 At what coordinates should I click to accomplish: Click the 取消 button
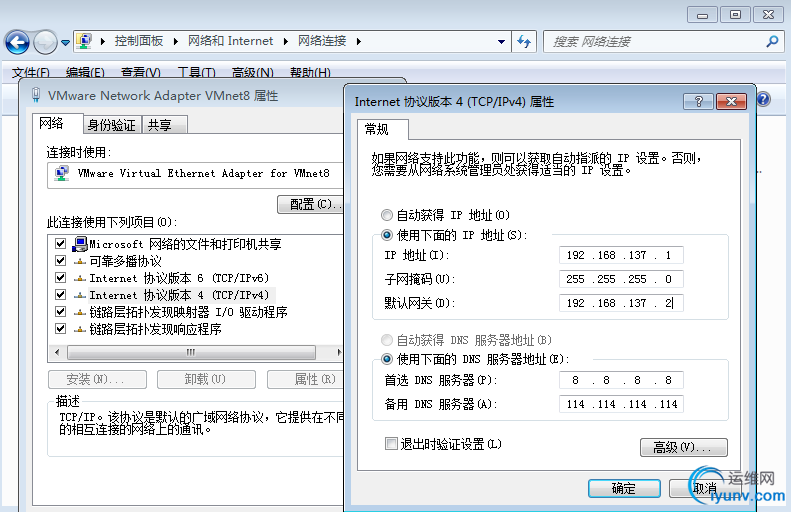click(x=705, y=488)
